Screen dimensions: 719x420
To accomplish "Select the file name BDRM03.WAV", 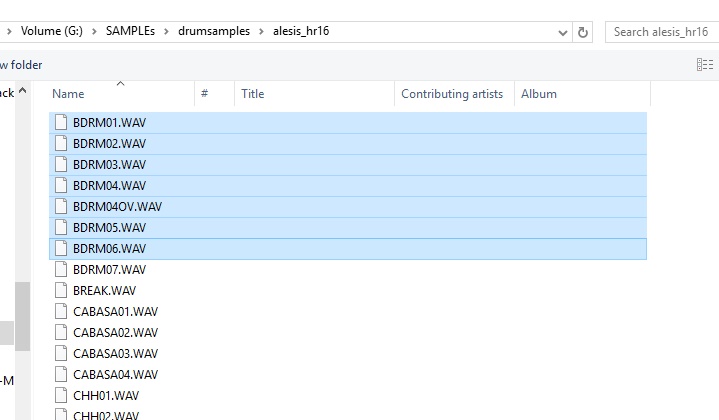I will 110,165.
